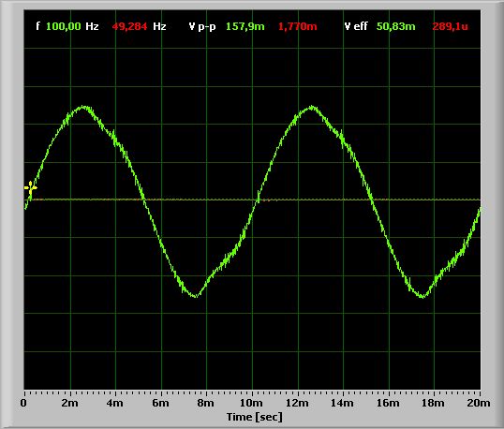
Task: Click the red V eff value 289,1u
Action: (450, 26)
